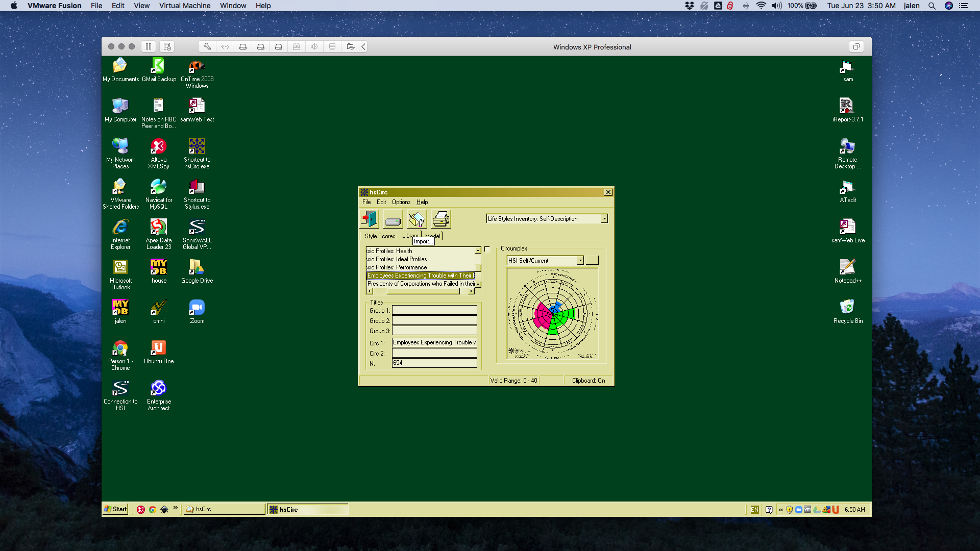Open the Help menu in hsCirc

(x=422, y=202)
